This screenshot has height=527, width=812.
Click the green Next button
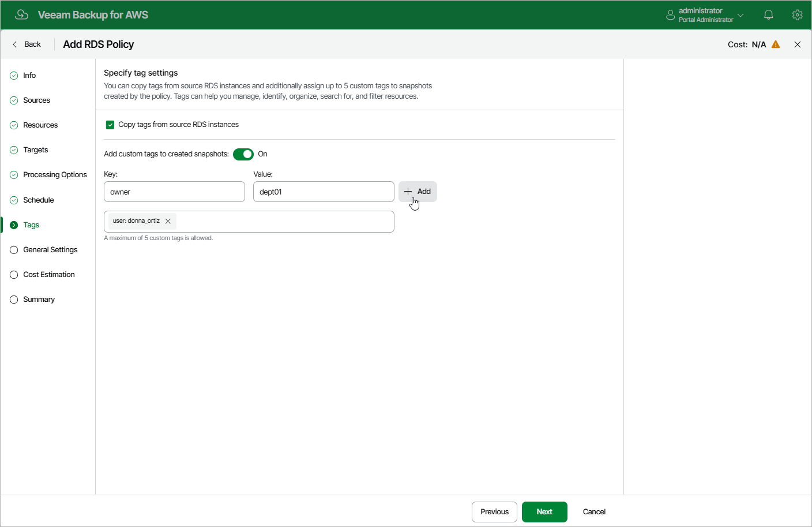[x=544, y=512]
